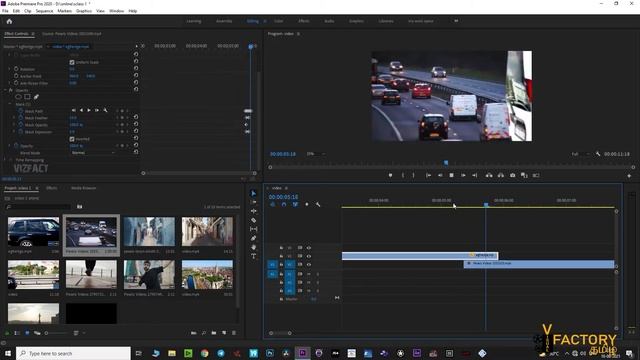Toggle Mask Feather animation stopwatch

[x=21, y=118]
